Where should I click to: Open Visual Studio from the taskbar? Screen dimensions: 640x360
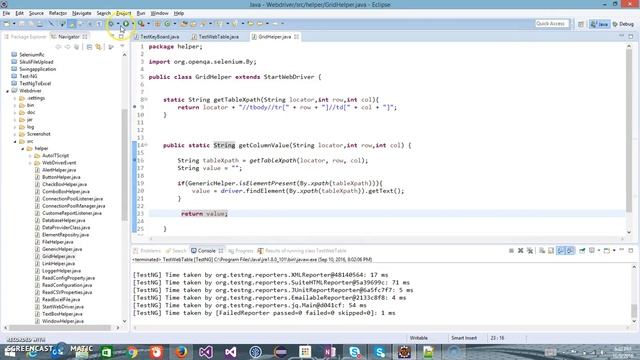(x=206, y=351)
